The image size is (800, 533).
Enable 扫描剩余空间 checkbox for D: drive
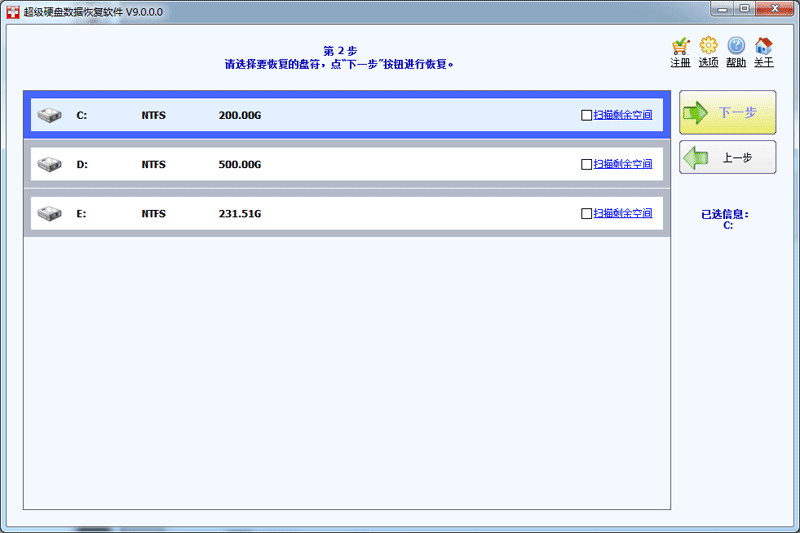click(587, 164)
